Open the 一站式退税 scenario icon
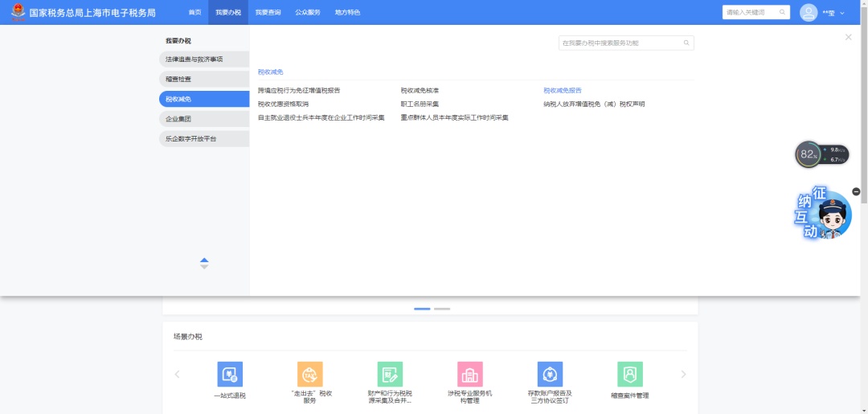The width and height of the screenshot is (868, 414). point(230,375)
